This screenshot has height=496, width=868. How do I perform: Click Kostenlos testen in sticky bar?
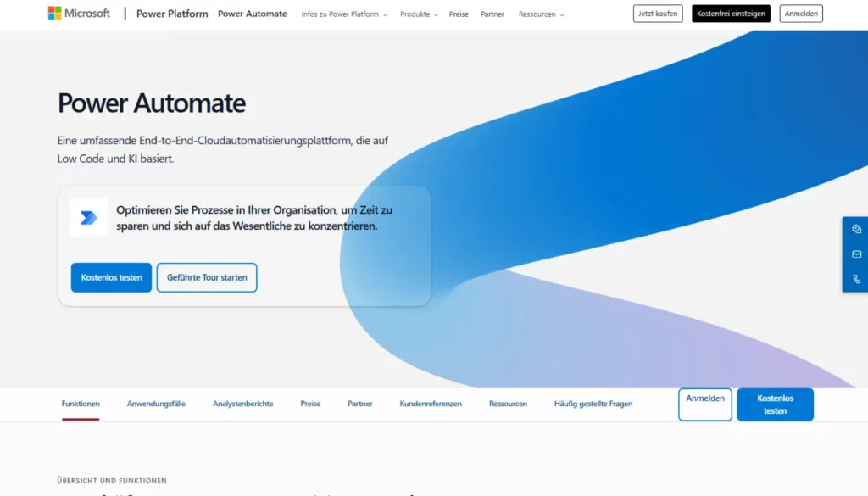pos(775,404)
